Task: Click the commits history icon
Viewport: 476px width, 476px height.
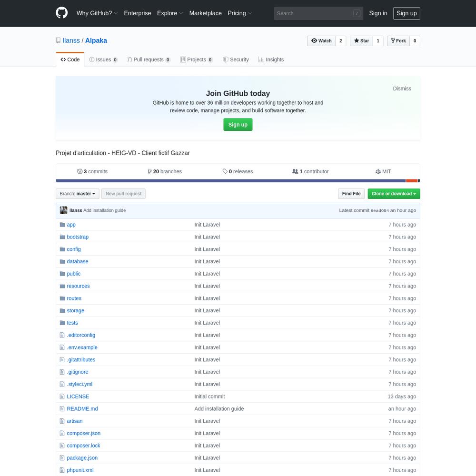Action: point(80,171)
